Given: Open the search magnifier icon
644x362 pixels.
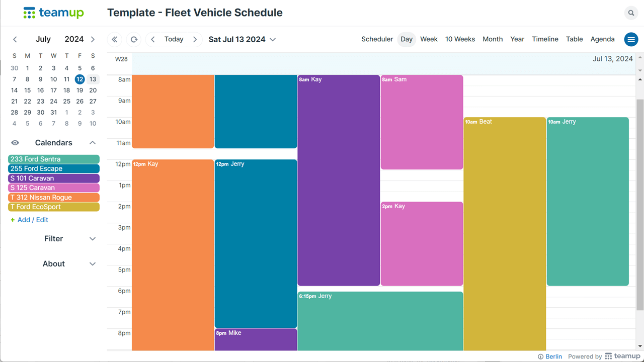Looking at the screenshot, I should [631, 13].
